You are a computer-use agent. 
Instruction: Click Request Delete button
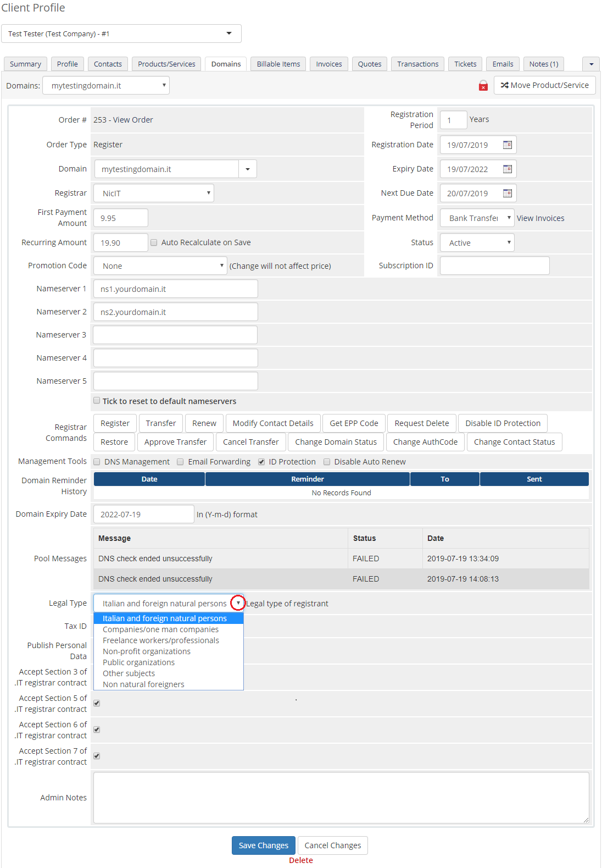point(422,423)
